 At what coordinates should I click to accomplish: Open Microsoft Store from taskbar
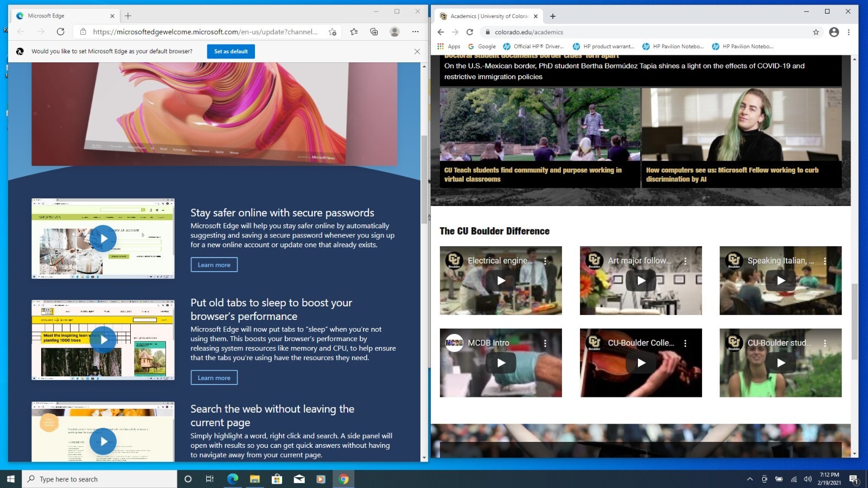(x=277, y=479)
